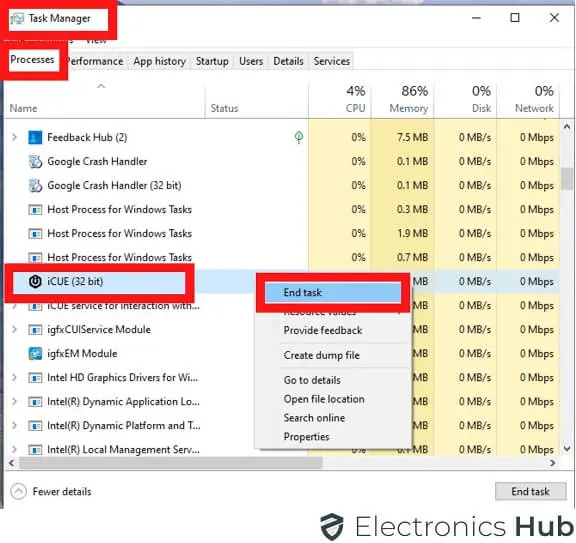The width and height of the screenshot is (576, 543).
Task: Select Open file location in the context menu
Action: (324, 399)
